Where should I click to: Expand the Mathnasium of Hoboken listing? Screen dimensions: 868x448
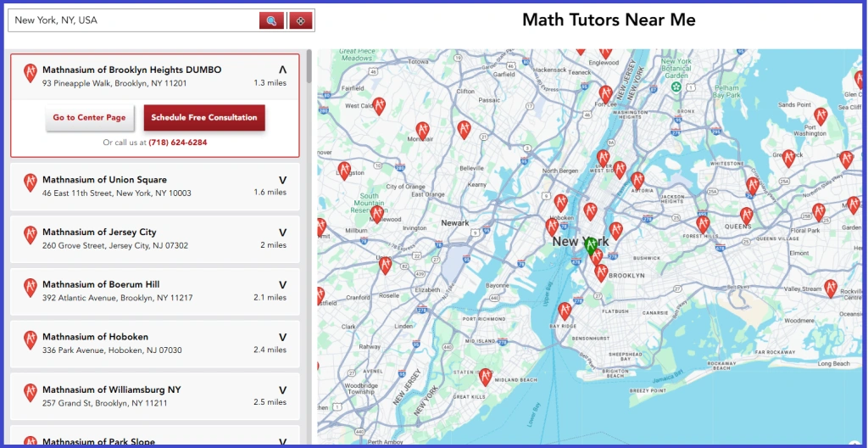coord(282,337)
